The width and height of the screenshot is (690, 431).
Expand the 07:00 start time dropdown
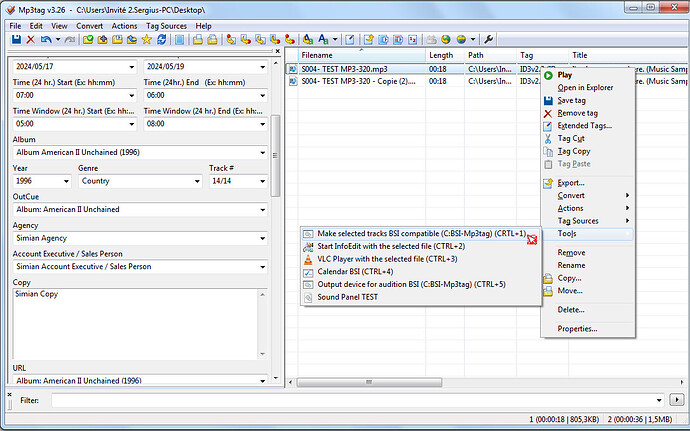tap(132, 96)
